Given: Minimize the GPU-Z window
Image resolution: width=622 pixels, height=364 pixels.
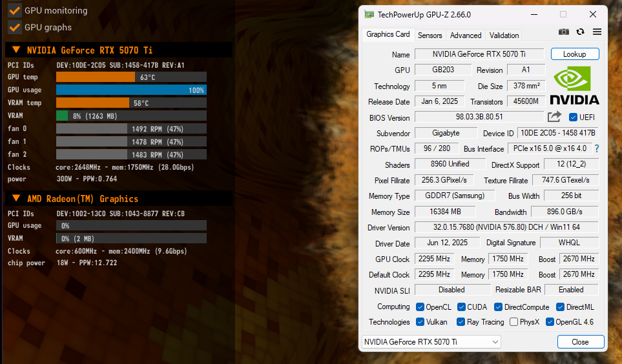Looking at the screenshot, I should (534, 15).
